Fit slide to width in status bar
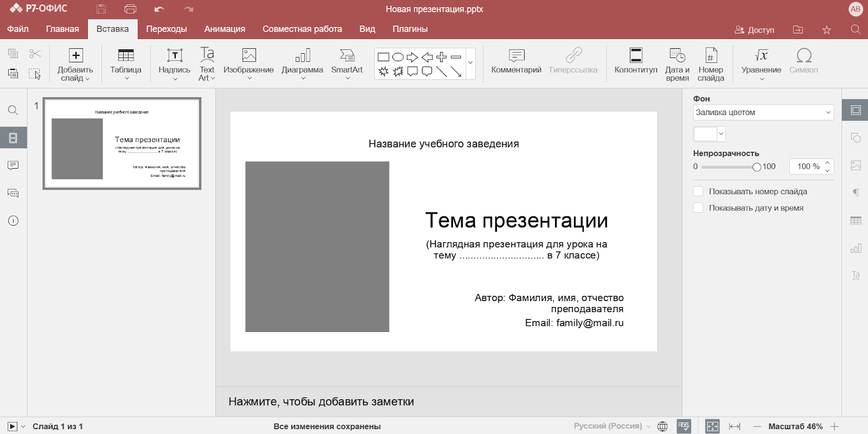 735,426
